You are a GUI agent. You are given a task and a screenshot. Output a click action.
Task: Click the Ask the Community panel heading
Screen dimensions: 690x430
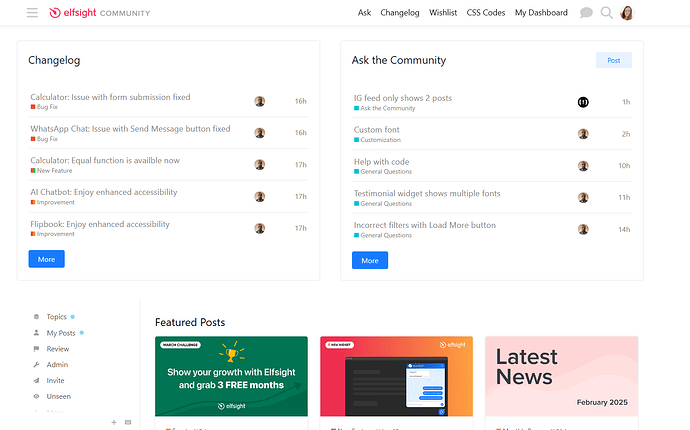399,60
